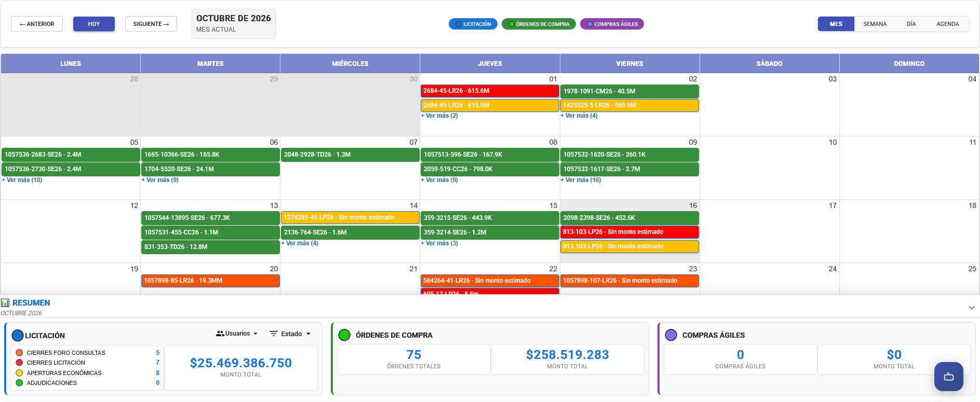Click the green Órdenes de Compra circle
Image resolution: width=980 pixels, height=402 pixels.
[x=344, y=335]
